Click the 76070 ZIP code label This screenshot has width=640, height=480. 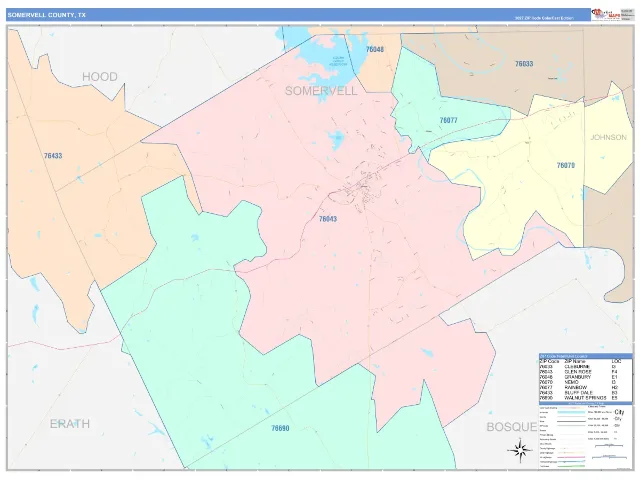coord(566,165)
